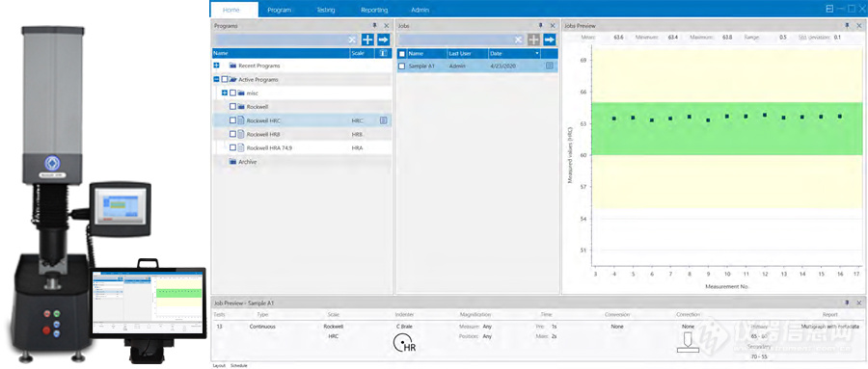Sort jobs by Date column header

tap(514, 54)
